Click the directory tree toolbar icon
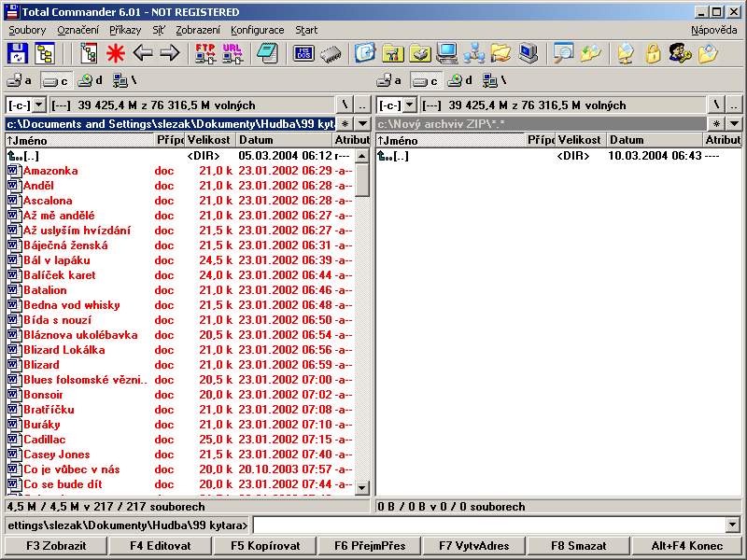Viewport: 747px width, 560px height. pos(45,53)
